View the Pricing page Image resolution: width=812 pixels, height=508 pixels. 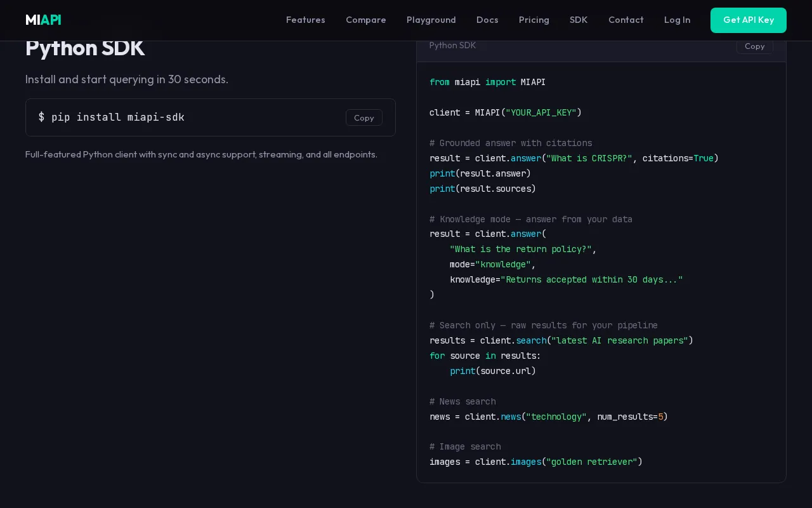pos(534,20)
